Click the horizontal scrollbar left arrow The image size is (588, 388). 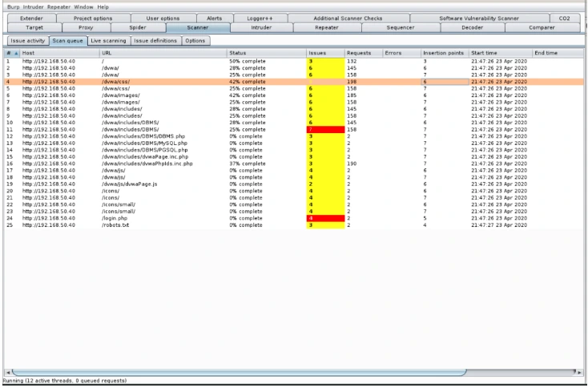coord(8,372)
